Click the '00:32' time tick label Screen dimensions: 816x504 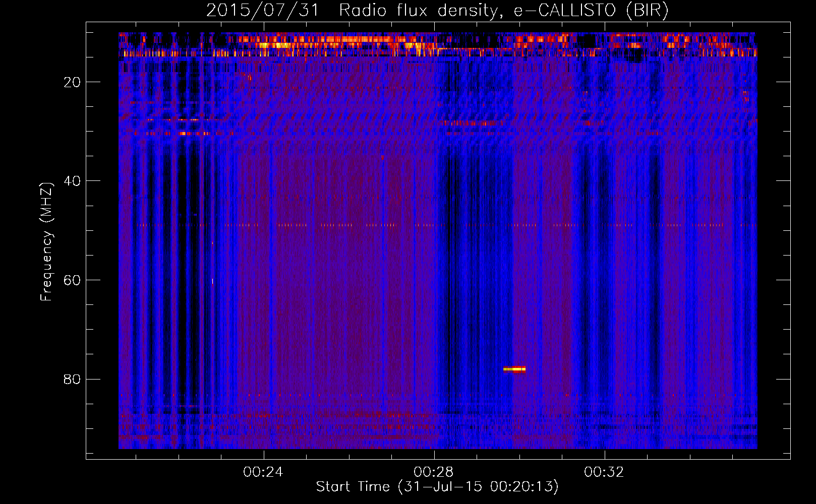pos(604,472)
